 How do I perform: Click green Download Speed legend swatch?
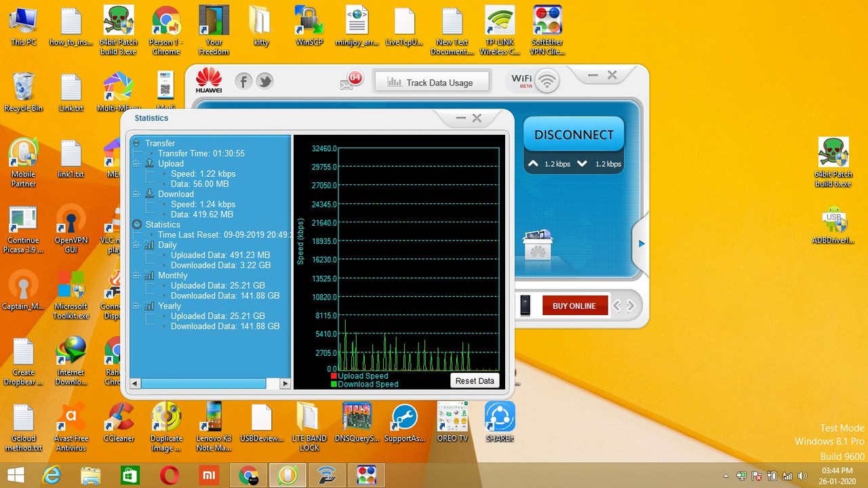coord(334,384)
